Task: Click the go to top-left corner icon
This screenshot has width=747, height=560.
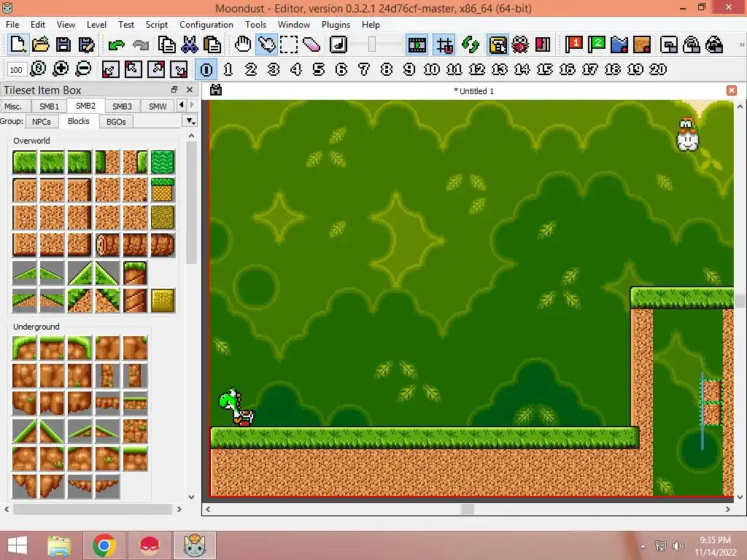Action: click(133, 69)
